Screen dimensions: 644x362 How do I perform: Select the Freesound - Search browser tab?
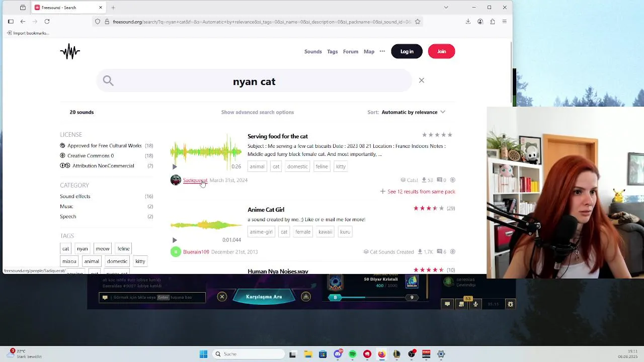68,8
